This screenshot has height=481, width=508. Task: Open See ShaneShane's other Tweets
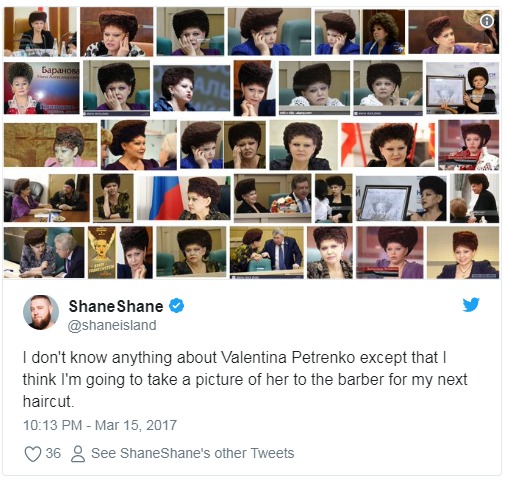tap(193, 453)
